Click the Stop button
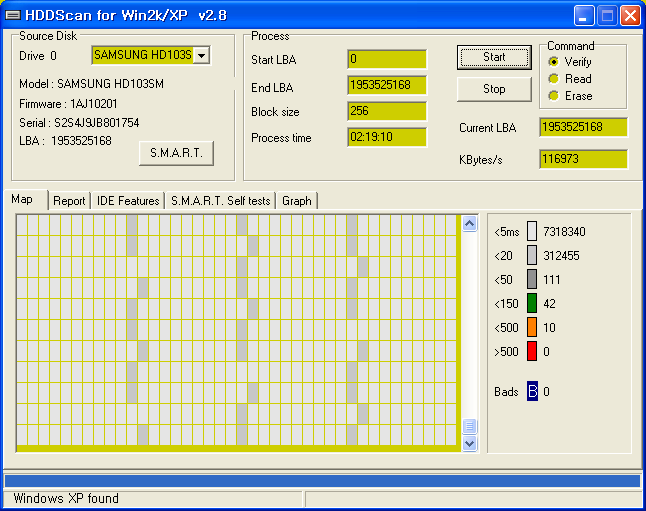Screen dimensions: 646x511 494,89
